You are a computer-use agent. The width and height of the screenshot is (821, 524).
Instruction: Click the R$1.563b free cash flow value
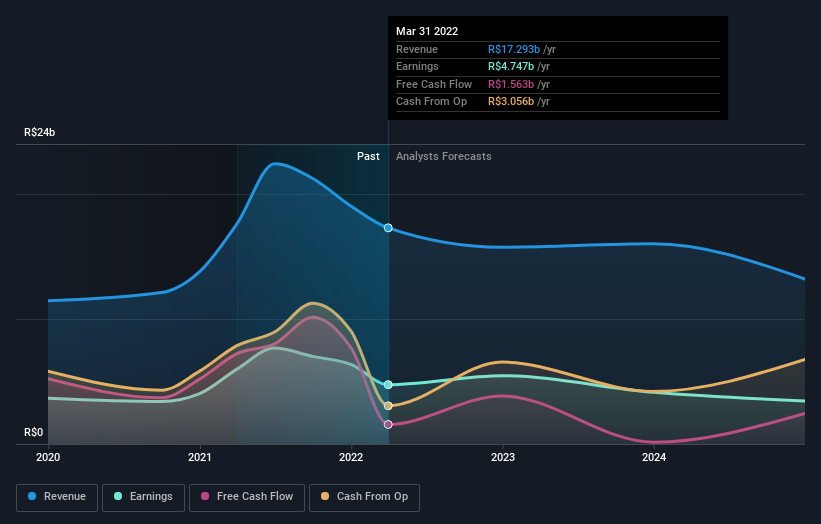click(511, 84)
